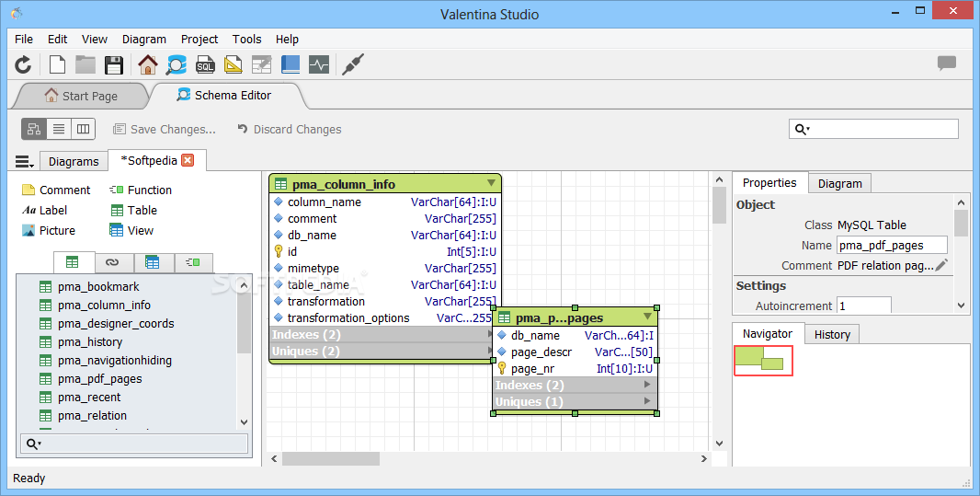This screenshot has width=980, height=496.
Task: Switch to the Start Page tab
Action: (81, 96)
